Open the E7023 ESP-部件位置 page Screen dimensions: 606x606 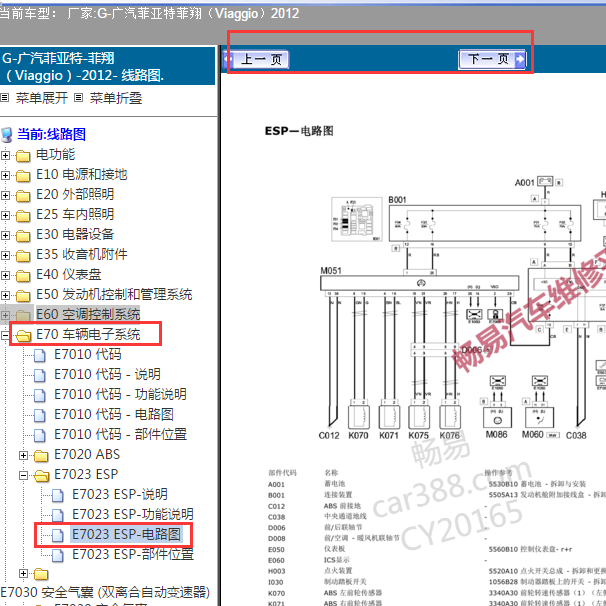coord(133,555)
